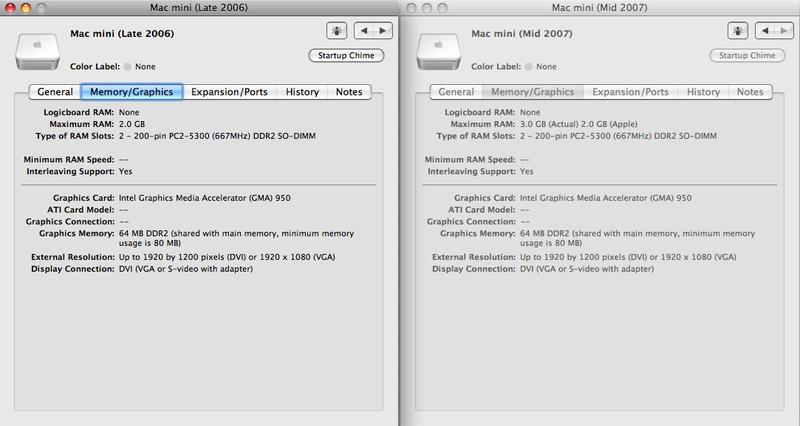800x426 pixels.
Task: Play Startup Chime in Mid 2007 window
Action: click(x=747, y=55)
